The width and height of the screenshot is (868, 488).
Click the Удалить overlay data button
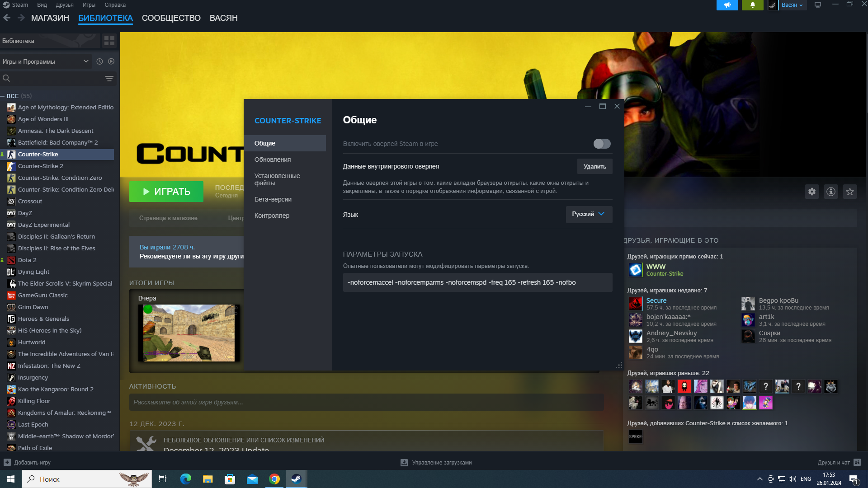pos(595,166)
